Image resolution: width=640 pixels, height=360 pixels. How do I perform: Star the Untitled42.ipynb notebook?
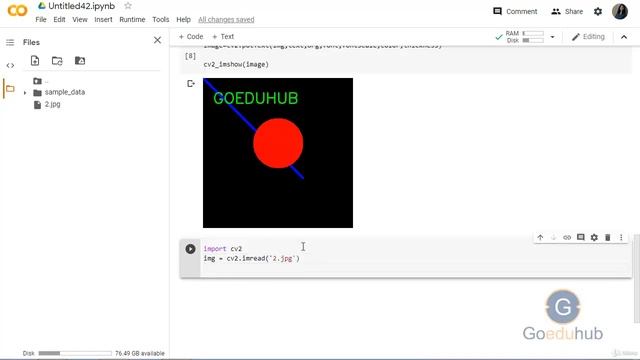click(x=128, y=6)
